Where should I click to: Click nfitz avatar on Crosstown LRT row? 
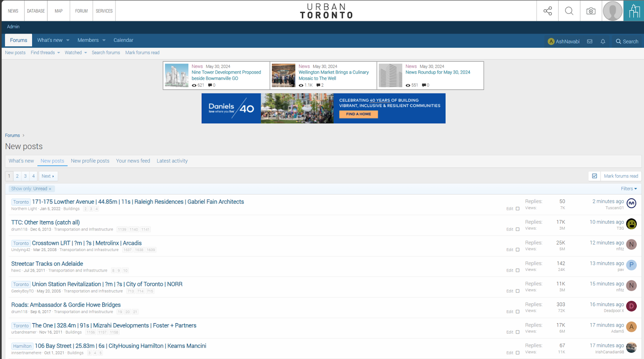point(632,245)
